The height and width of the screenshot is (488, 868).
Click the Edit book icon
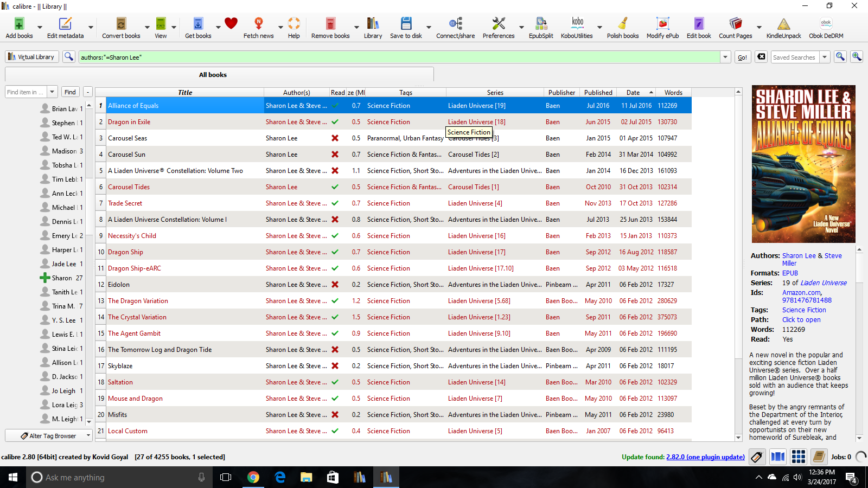tap(699, 24)
